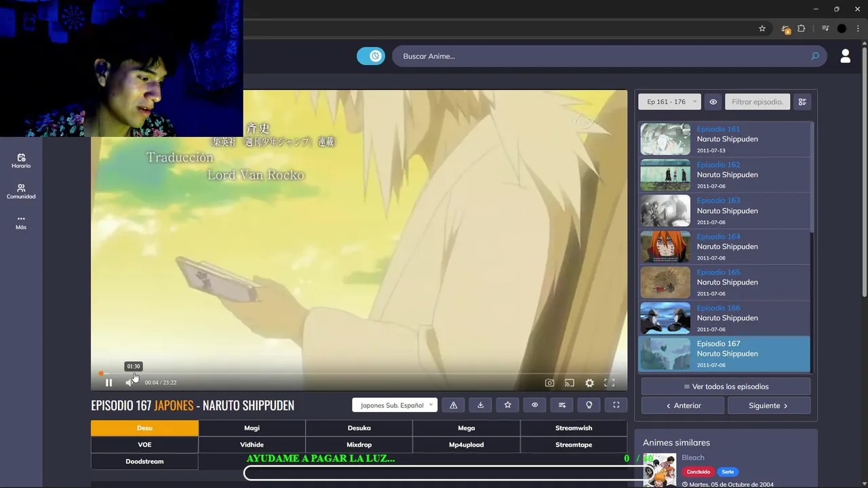This screenshot has width=868, height=488.
Task: Click the browser extension icon with badge
Action: pyautogui.click(x=785, y=29)
